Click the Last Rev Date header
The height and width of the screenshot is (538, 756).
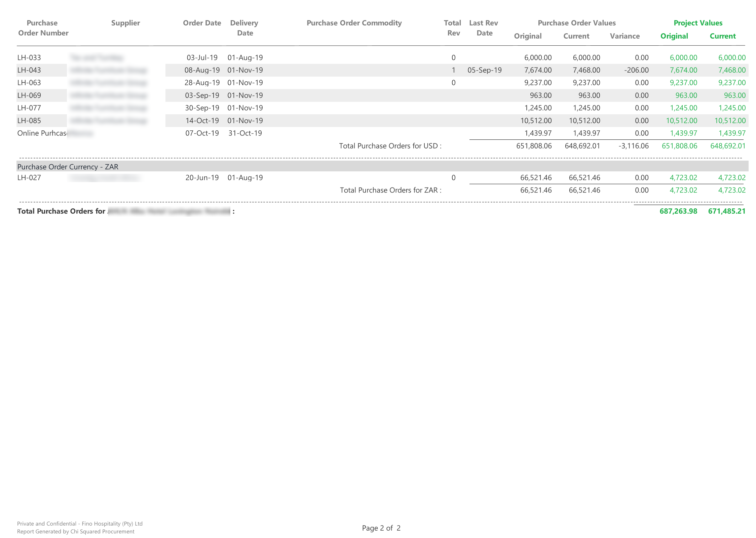(484, 28)
